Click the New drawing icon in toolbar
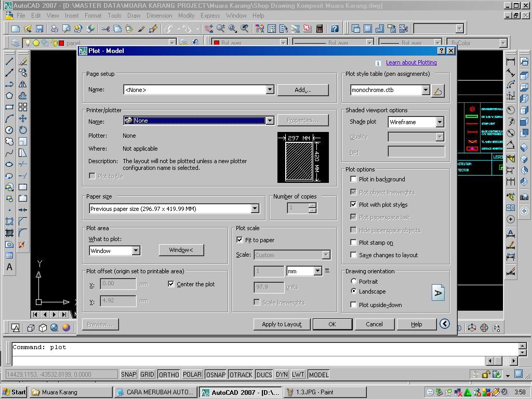 tap(16, 29)
